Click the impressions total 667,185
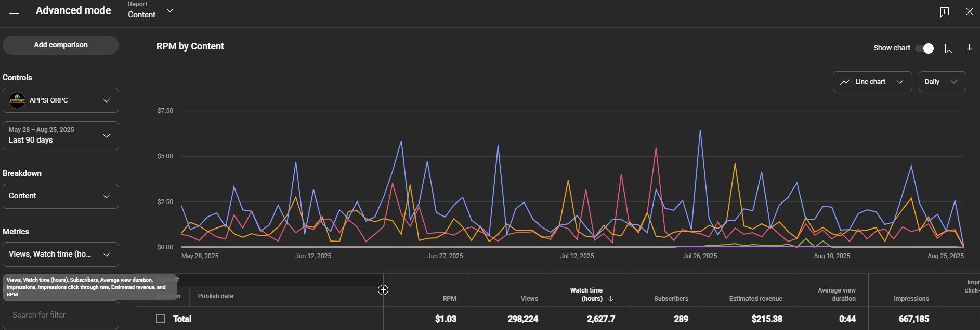The width and height of the screenshot is (980, 330). (914, 319)
